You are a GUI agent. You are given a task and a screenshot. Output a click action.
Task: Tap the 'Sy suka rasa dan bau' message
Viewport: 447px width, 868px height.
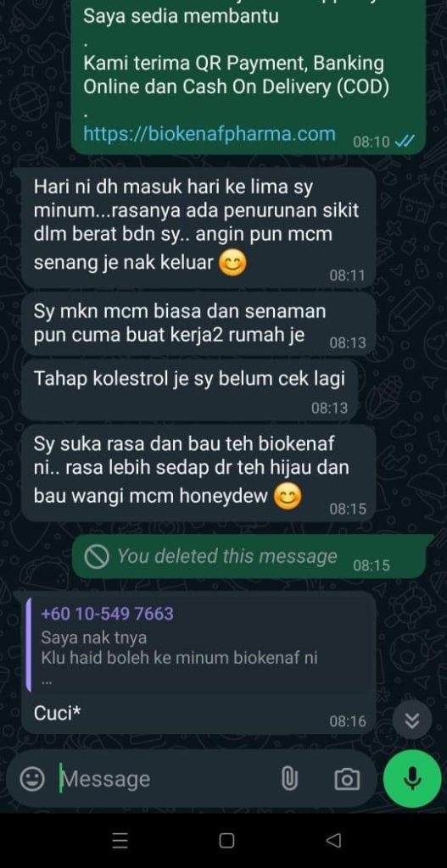pos(198,473)
